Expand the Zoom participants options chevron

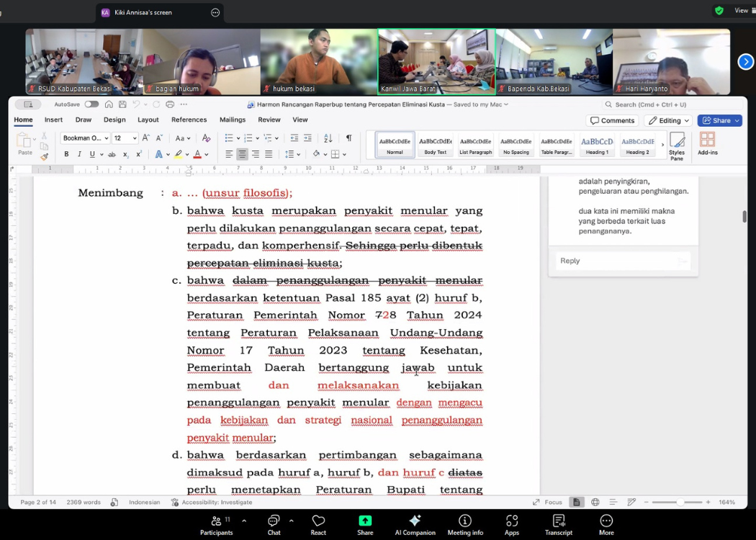[x=244, y=521]
